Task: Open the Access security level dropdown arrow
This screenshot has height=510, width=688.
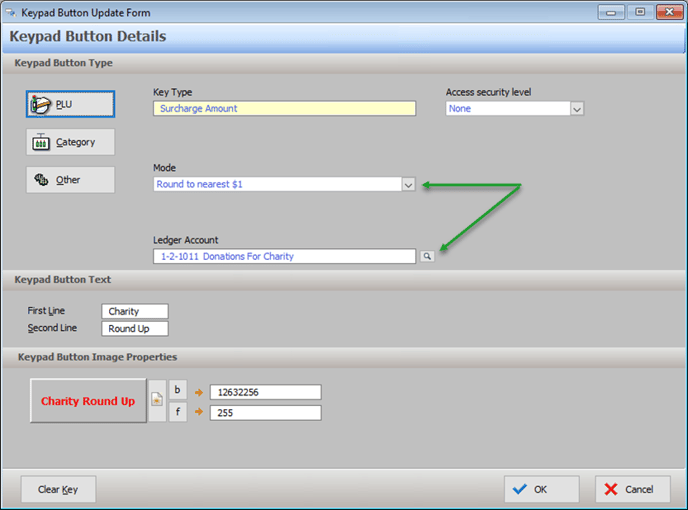Action: 577,109
